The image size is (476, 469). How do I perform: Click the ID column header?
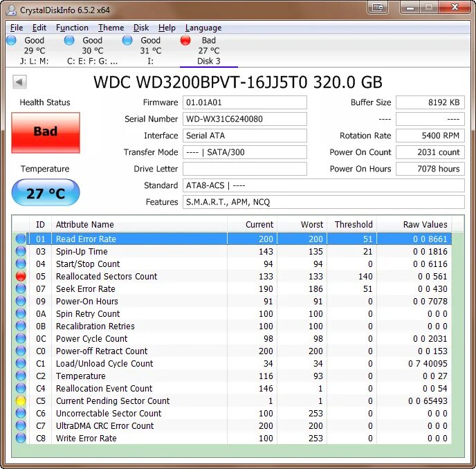tap(40, 224)
